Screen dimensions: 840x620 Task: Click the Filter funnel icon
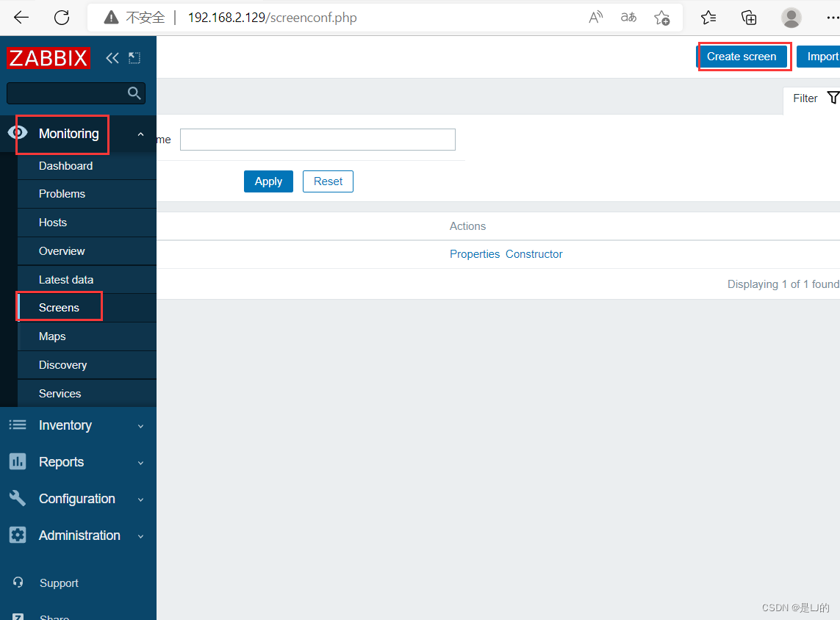(833, 98)
